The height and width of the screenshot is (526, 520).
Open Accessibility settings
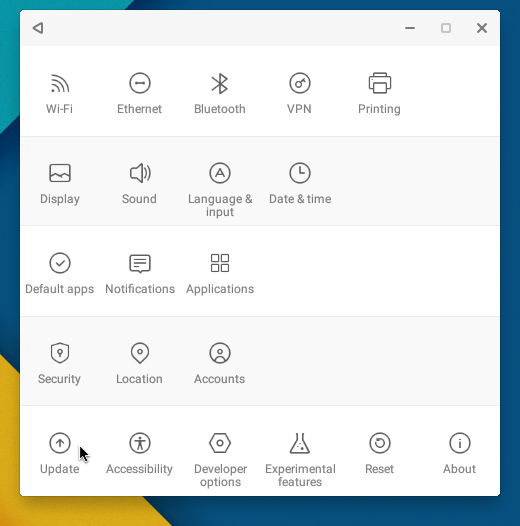[x=140, y=454]
